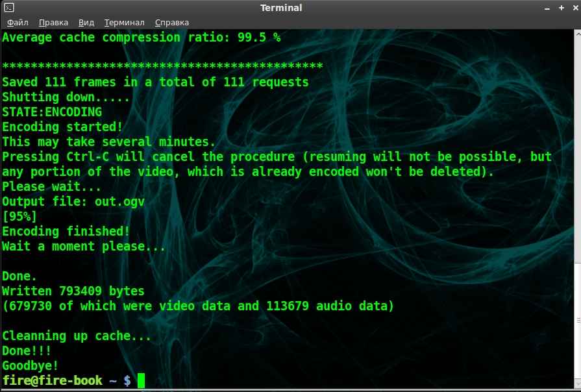Click the '[95%]' progress text

(x=19, y=216)
